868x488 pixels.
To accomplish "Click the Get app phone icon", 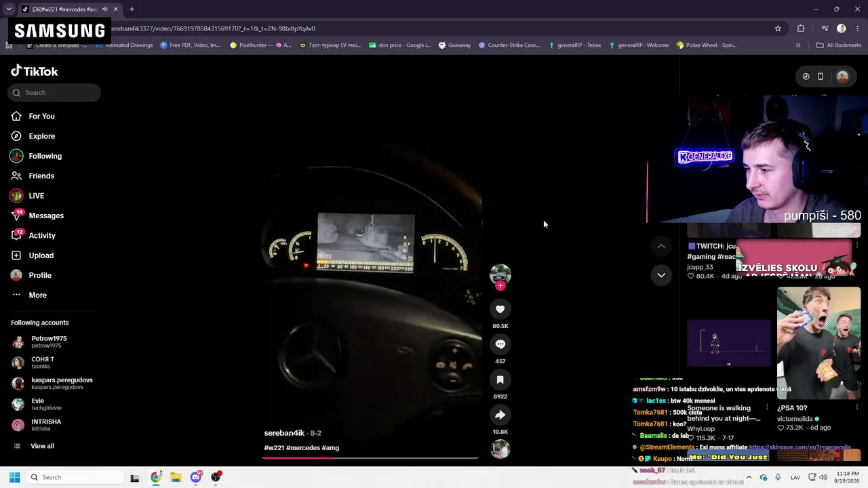I will coord(821,77).
